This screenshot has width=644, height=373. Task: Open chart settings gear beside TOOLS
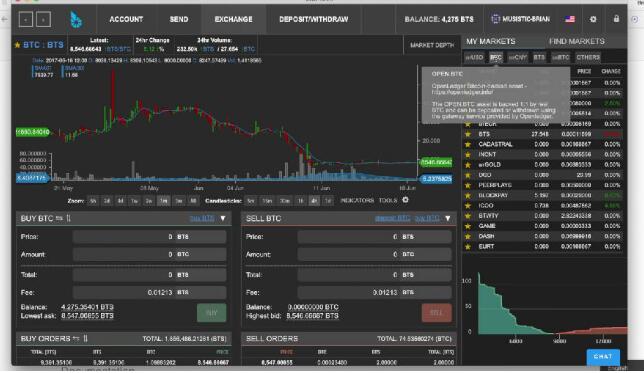(x=405, y=200)
